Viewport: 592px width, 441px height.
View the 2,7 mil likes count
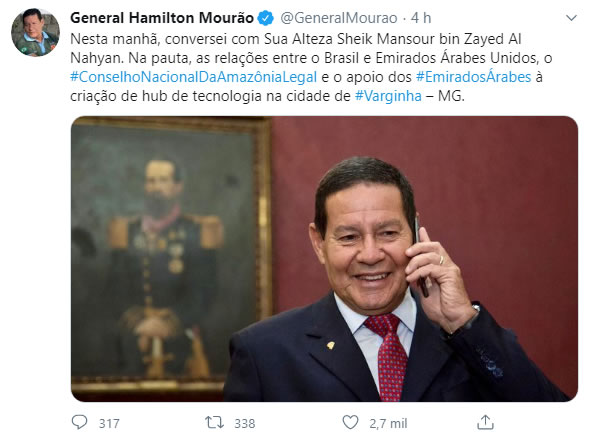388,423
